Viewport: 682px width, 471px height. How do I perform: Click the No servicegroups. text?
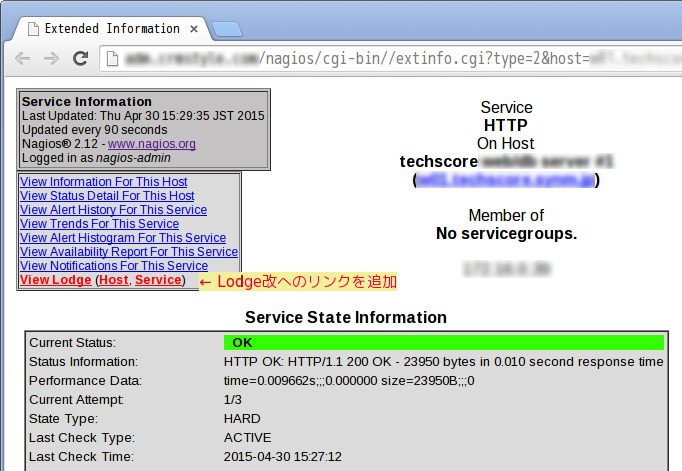pyautogui.click(x=507, y=234)
